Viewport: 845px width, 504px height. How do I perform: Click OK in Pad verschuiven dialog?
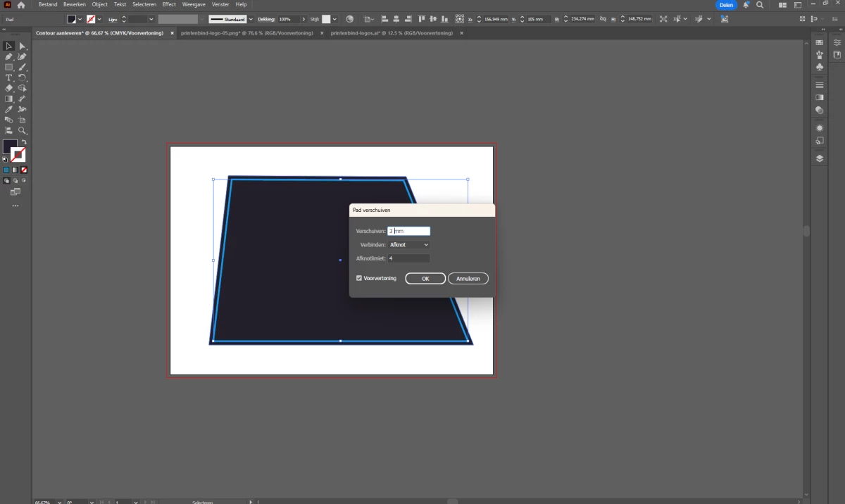click(x=425, y=279)
